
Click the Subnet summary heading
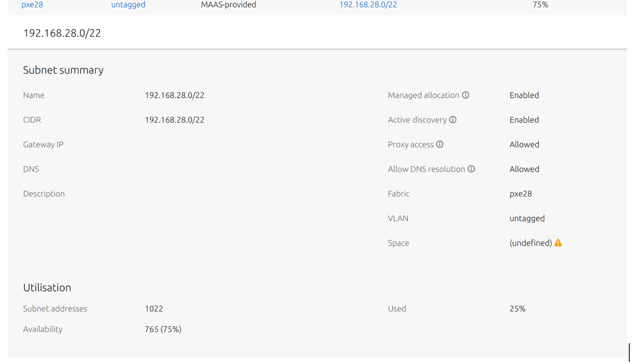click(x=63, y=70)
